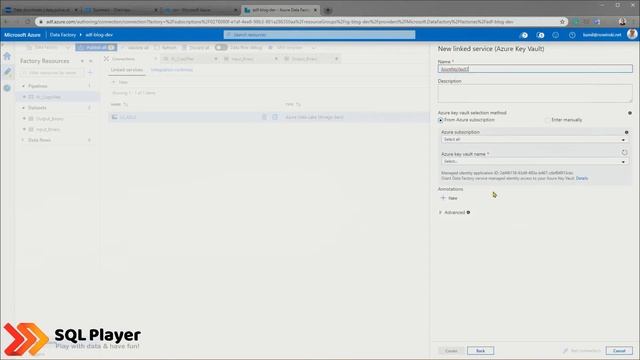Open the browser profile avatar icon
This screenshot has width=640, height=360.
click(622, 22)
